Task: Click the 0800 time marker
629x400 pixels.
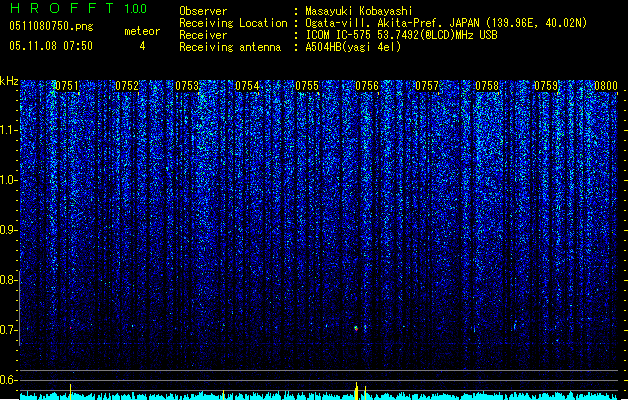Action: (x=606, y=86)
